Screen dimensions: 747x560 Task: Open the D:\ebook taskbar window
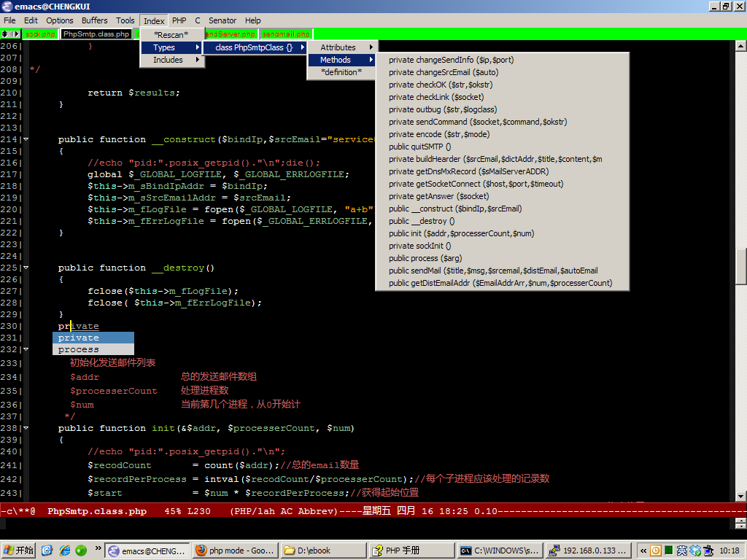pyautogui.click(x=323, y=551)
